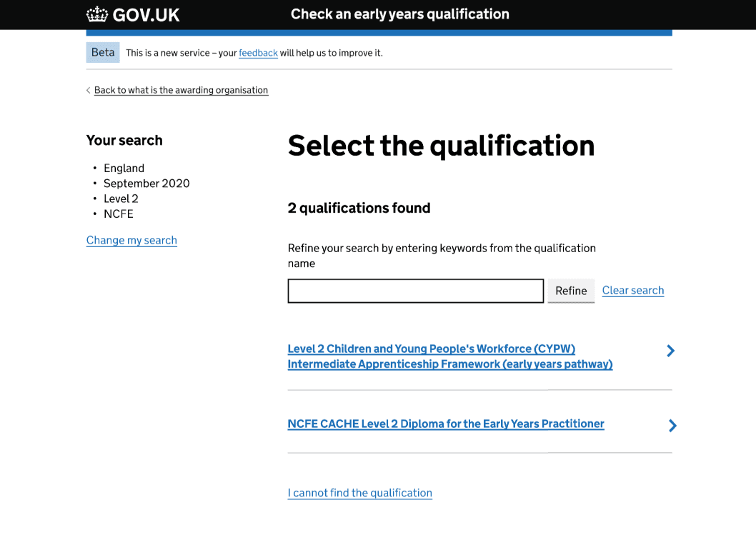The height and width of the screenshot is (555, 756).
Task: Select I cannot find the qualification link
Action: click(x=359, y=493)
